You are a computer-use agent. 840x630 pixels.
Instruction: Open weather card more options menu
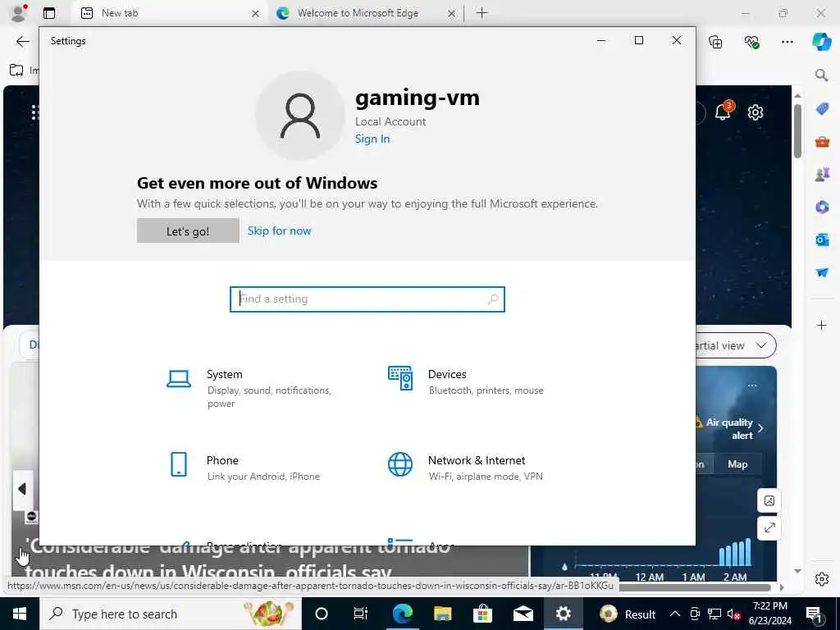752,386
